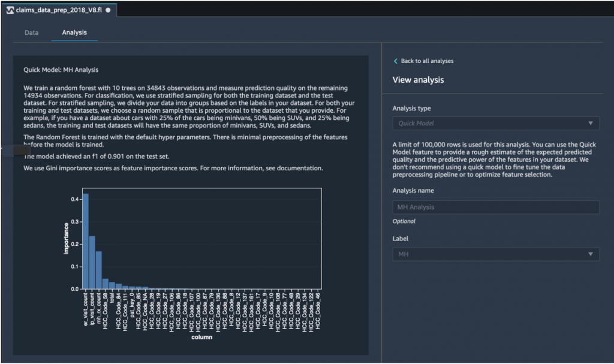
Task: Click the 'ip_visit_count' x-axis label
Action: tap(92, 309)
